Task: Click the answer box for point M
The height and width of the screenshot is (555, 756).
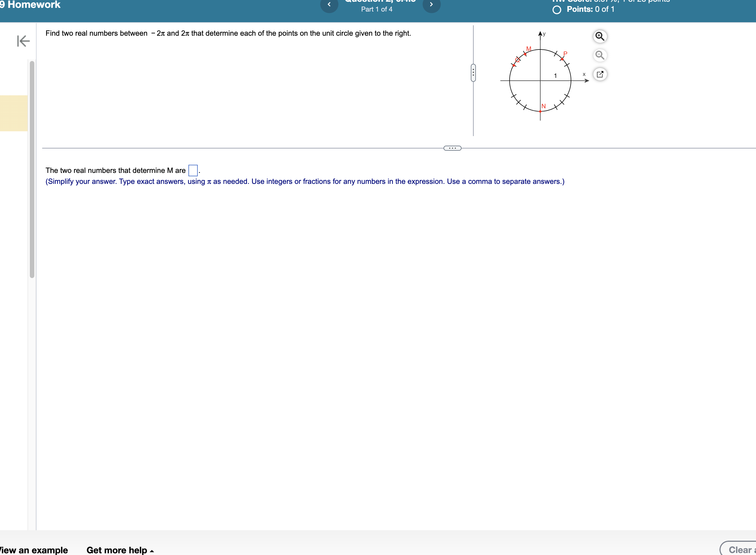Action: pyautogui.click(x=193, y=170)
